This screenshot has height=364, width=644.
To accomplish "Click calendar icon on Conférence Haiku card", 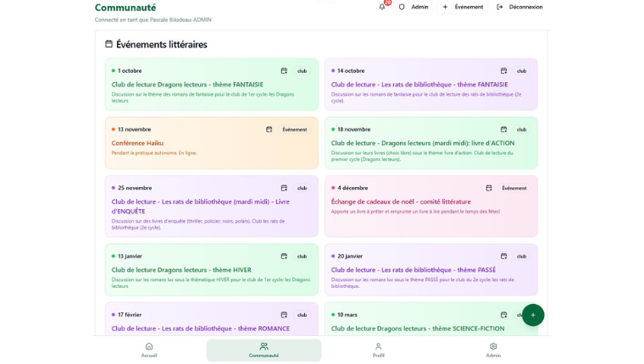I will click(x=269, y=130).
